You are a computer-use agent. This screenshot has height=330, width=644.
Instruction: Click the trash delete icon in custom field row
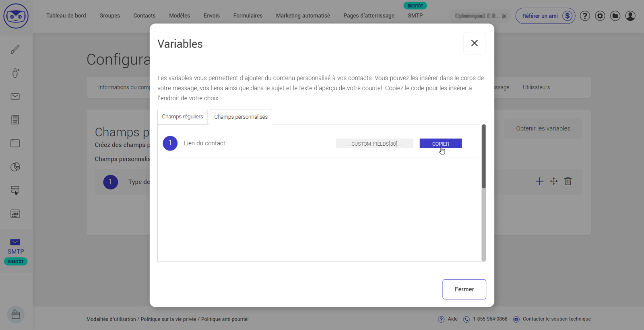(568, 181)
